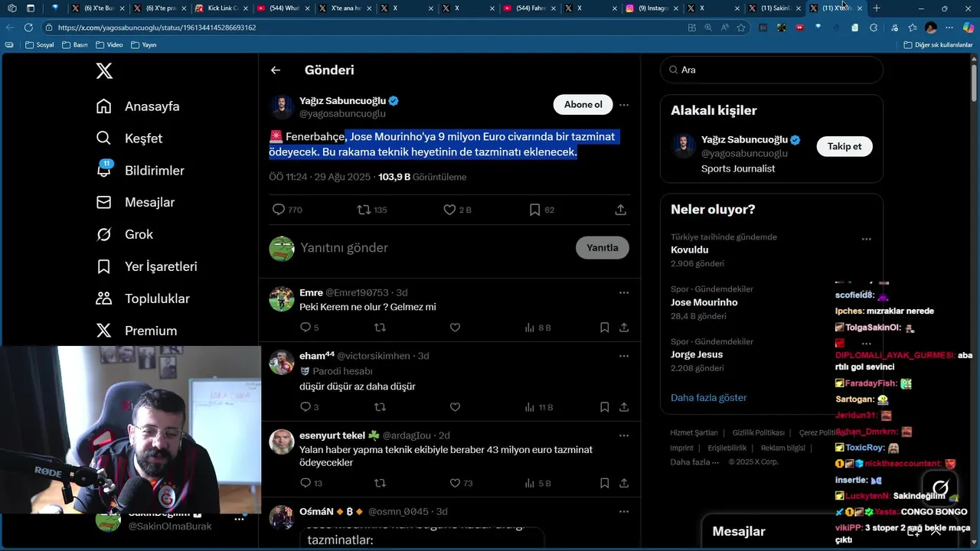
Task: Like Emre's reply
Action: pos(455,328)
